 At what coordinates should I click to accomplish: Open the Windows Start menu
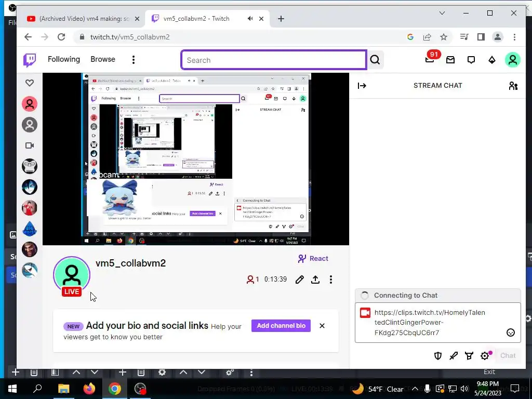click(x=12, y=389)
